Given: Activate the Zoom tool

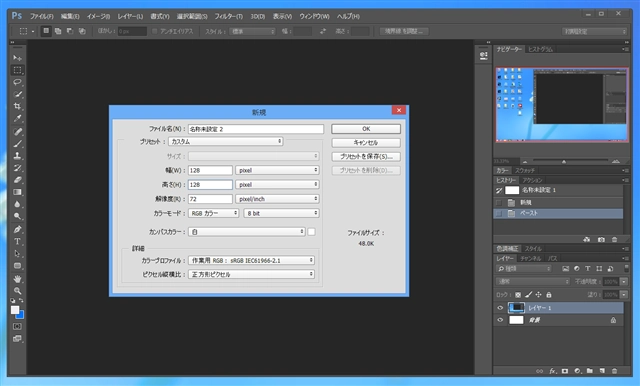Looking at the screenshot, I should point(17,291).
